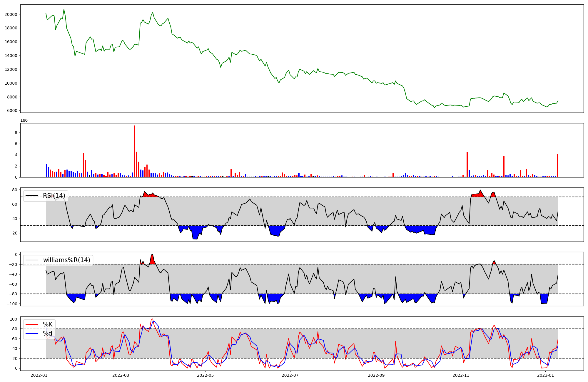Click the williams%R(14) legend label
The height and width of the screenshot is (382, 588).
click(x=67, y=260)
